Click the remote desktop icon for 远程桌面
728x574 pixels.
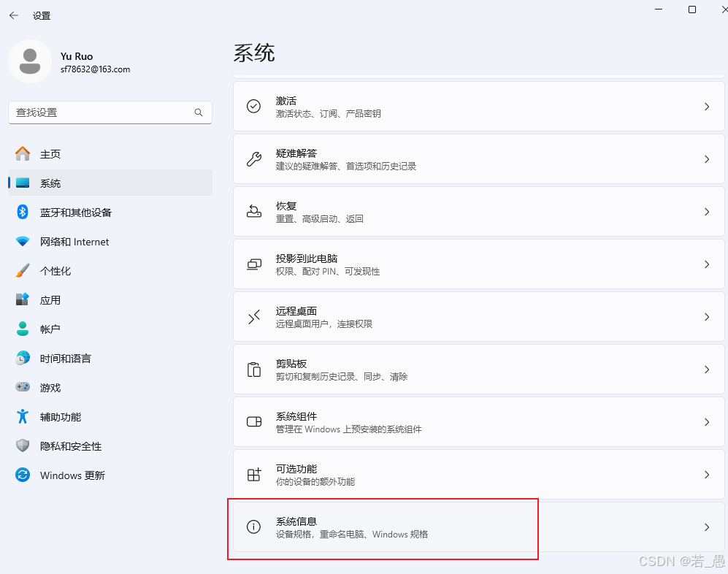253,317
